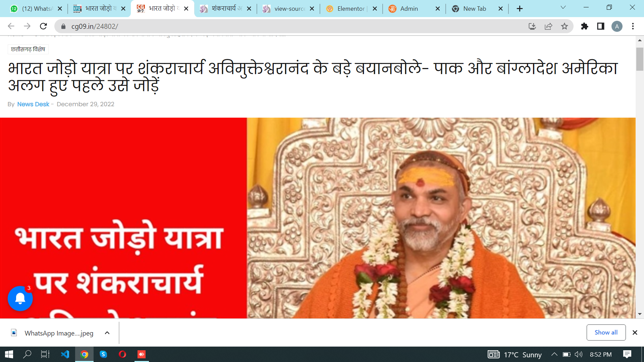Screen dimensions: 644x362
Task: Open the Chrome three-dot menu
Action: point(633,26)
